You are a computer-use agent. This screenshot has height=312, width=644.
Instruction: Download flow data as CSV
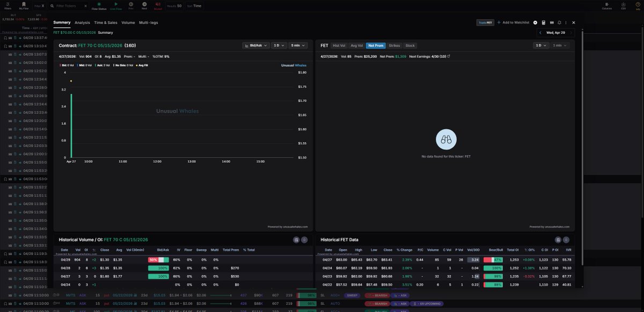pos(624,5)
